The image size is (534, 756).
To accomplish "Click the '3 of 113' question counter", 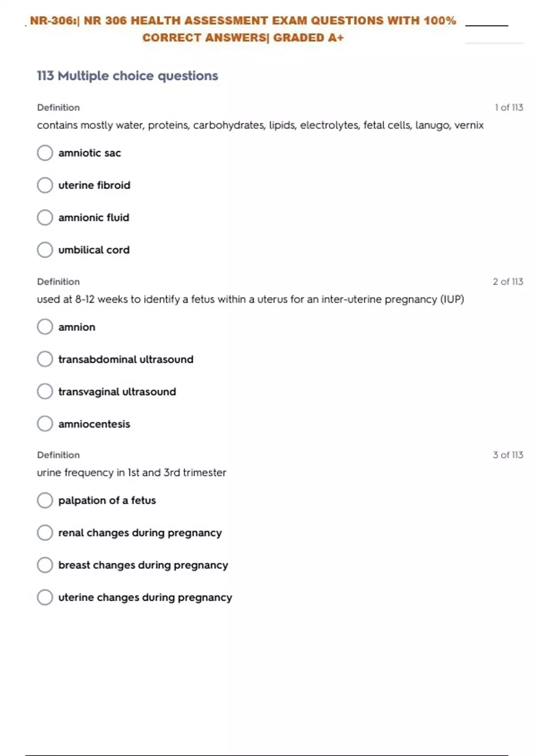I will click(508, 455).
